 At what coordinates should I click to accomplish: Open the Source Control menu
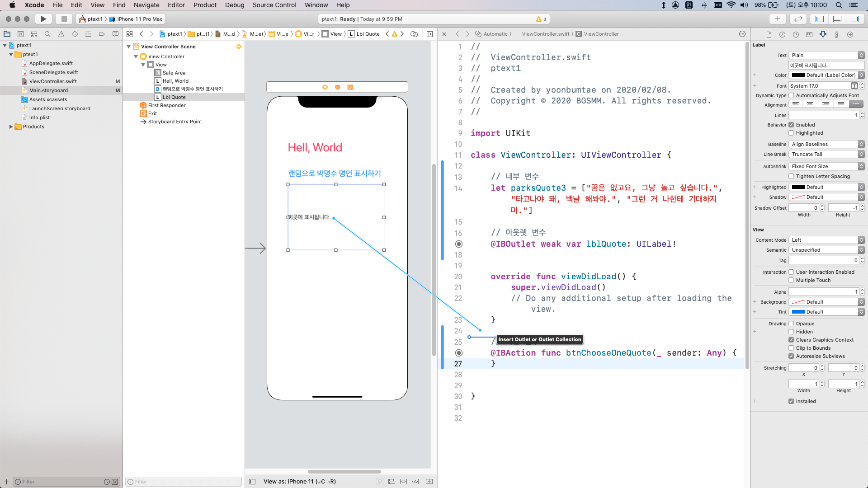[x=274, y=5]
